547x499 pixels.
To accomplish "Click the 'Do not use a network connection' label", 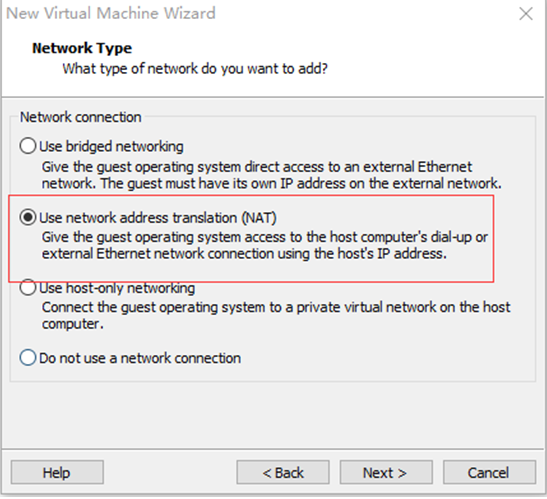I will (x=140, y=358).
